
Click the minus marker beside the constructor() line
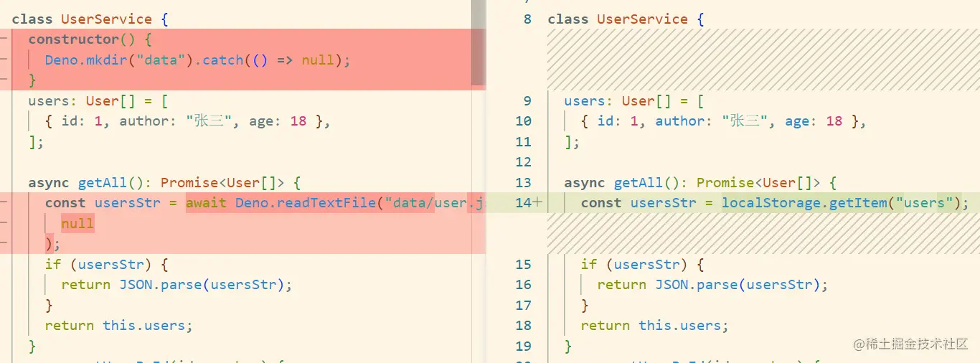(x=5, y=39)
